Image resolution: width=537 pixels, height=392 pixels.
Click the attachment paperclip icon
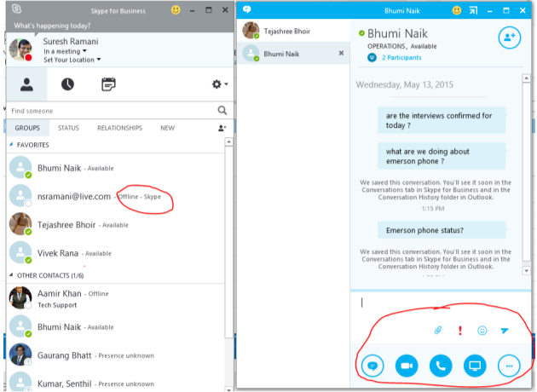click(438, 330)
